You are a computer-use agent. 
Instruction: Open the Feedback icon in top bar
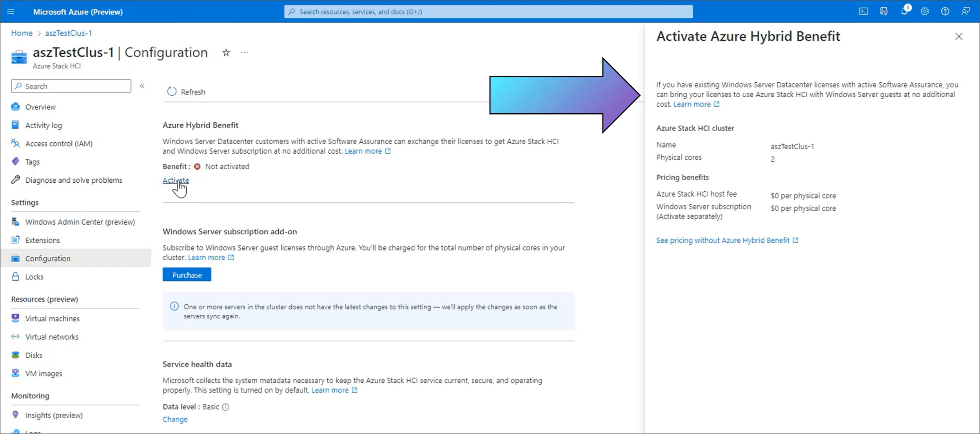tap(965, 12)
